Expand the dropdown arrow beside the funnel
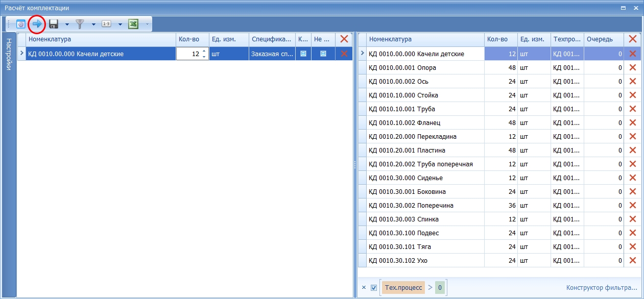The height and width of the screenshot is (299, 644). click(x=93, y=24)
